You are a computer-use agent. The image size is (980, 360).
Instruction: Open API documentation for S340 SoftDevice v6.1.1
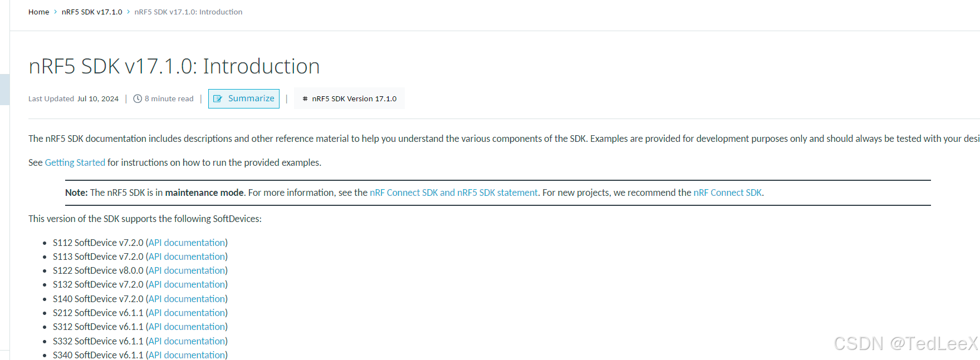click(x=186, y=355)
